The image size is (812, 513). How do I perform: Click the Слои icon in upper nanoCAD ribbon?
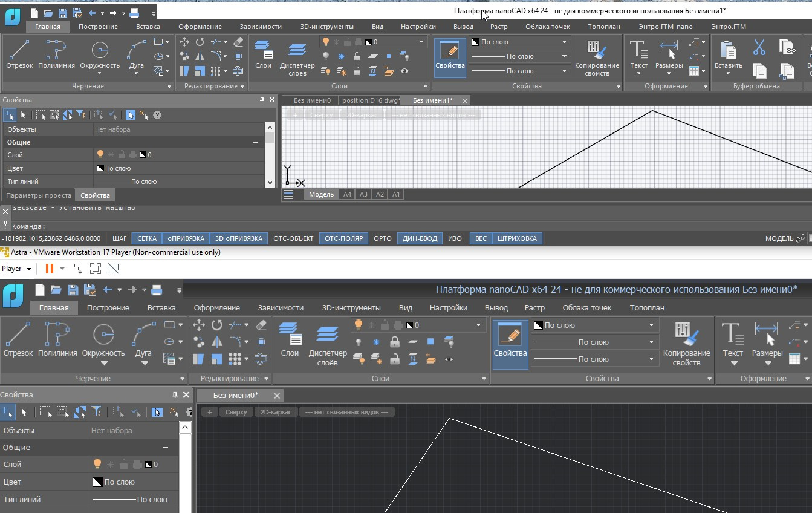click(x=263, y=54)
